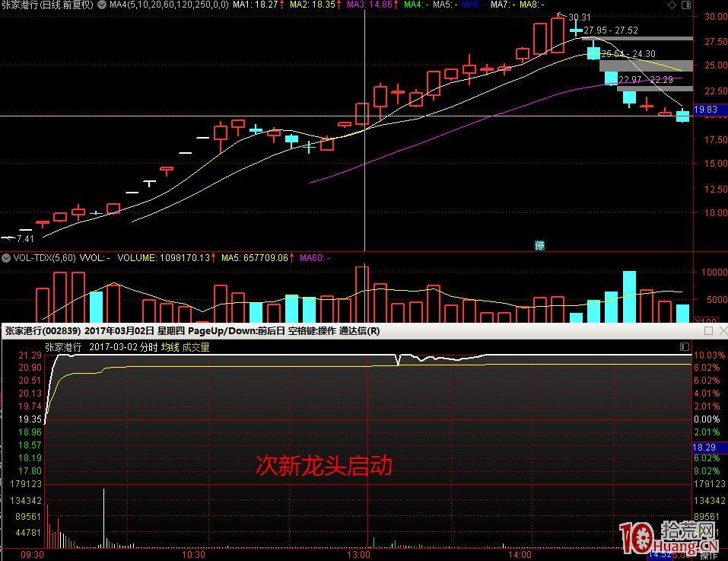Toggle the side panel icon in intraday chart
This screenshot has height=561, width=728.
pyautogui.click(x=685, y=347)
